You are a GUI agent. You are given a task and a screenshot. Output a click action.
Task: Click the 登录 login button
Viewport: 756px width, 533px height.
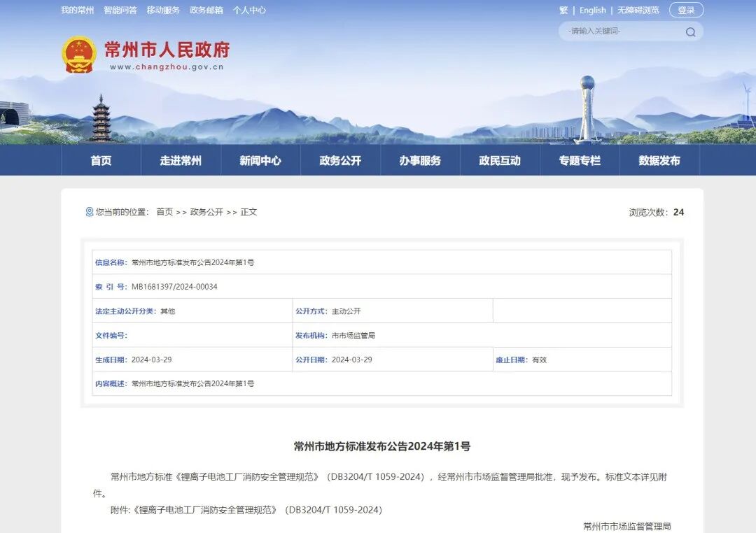(685, 10)
